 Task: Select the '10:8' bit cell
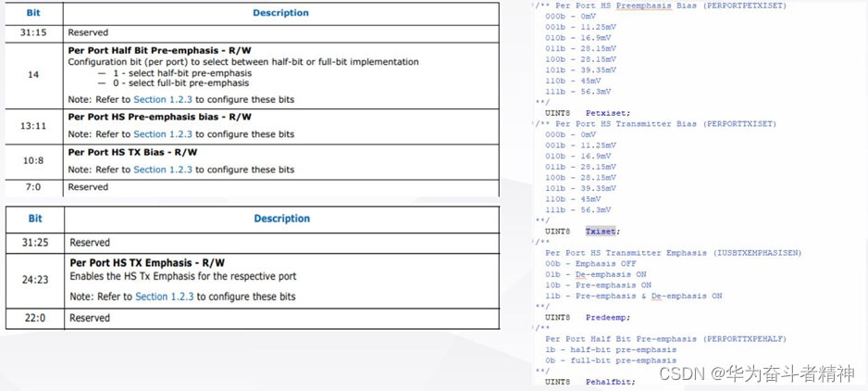point(33,161)
